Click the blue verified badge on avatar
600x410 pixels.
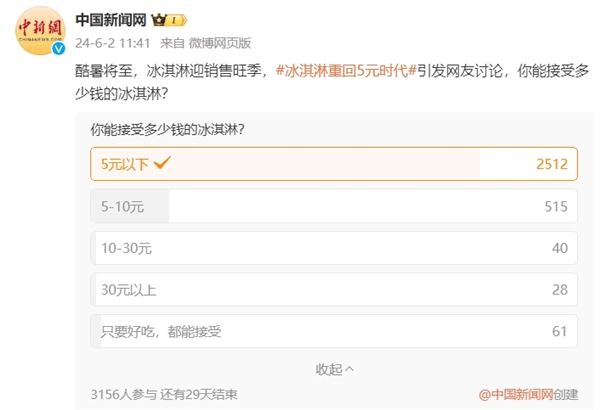[59, 49]
